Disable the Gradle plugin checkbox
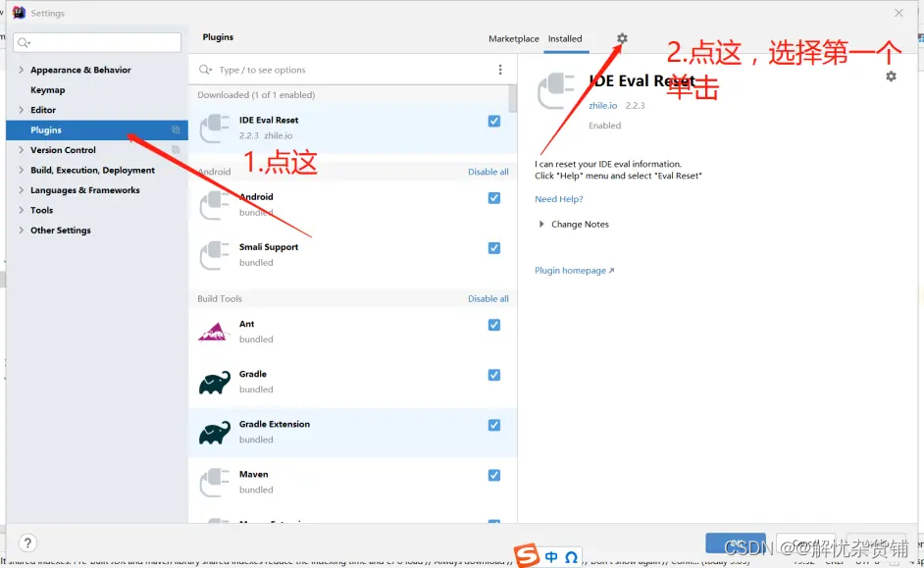 pyautogui.click(x=494, y=375)
